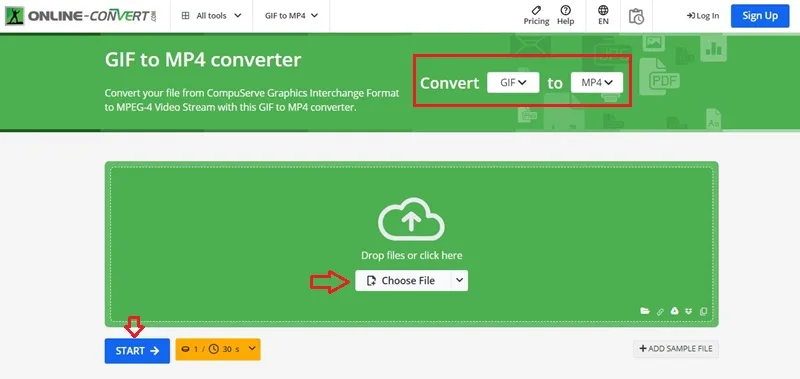Click the cloud upload icon
Screen dimensions: 800x379
click(411, 219)
